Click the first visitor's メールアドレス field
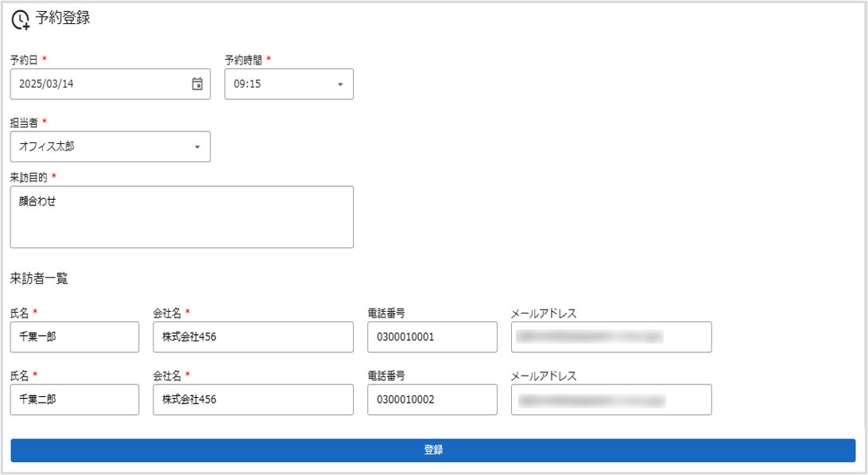 tap(611, 337)
